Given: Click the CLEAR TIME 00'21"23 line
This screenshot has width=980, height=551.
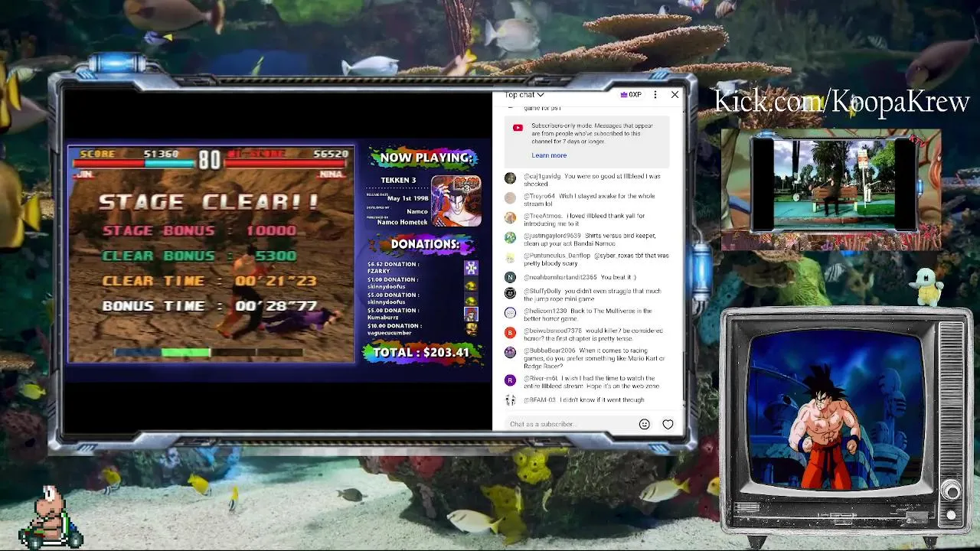Looking at the screenshot, I should click(x=209, y=281).
